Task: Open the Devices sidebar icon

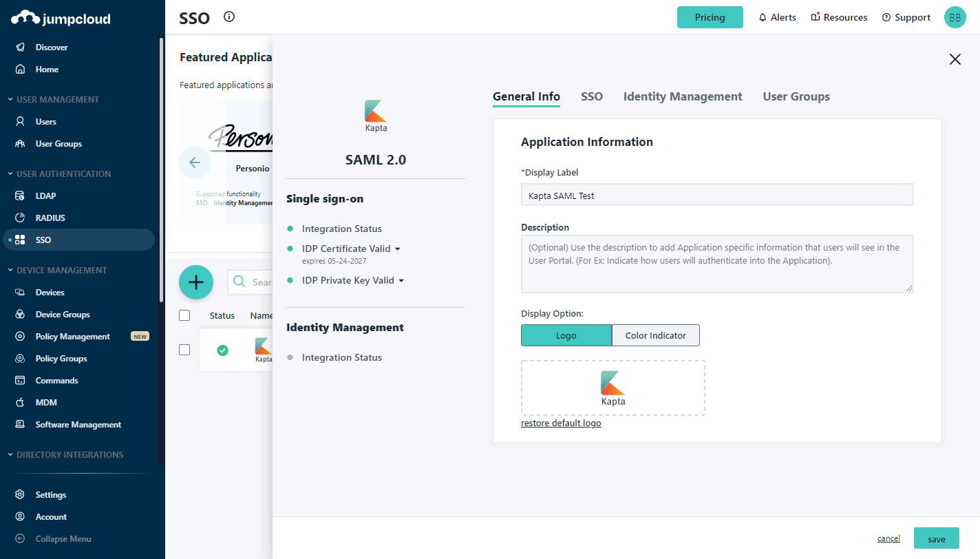Action: click(x=21, y=293)
